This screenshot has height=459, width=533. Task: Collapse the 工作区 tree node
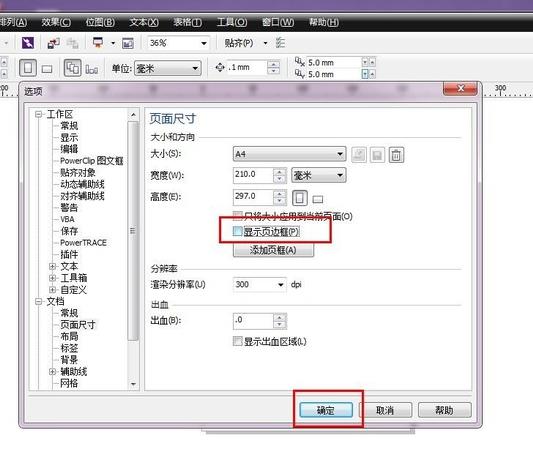click(x=38, y=114)
